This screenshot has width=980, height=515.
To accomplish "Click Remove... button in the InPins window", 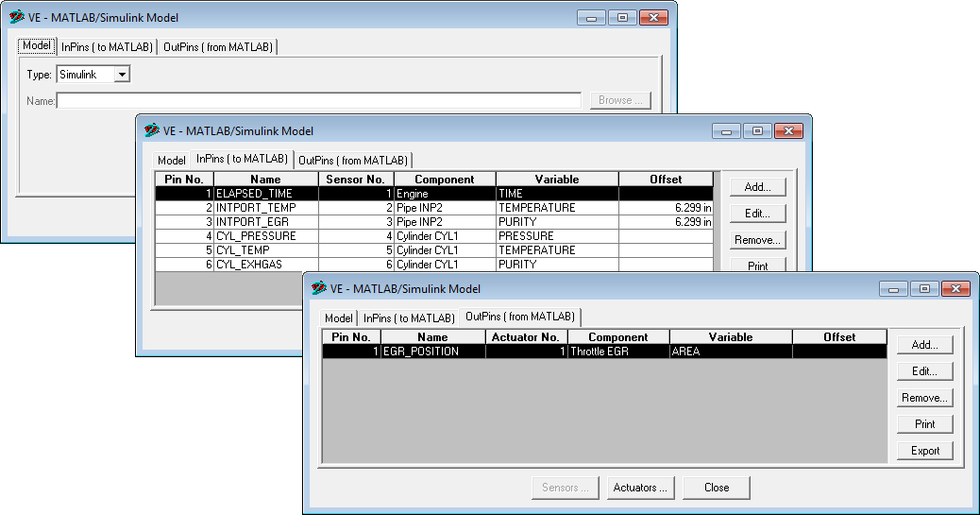I will 757,240.
